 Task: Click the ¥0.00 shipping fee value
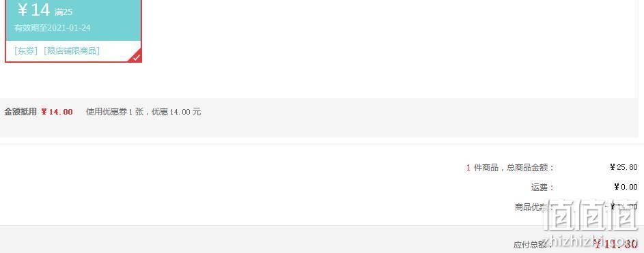[x=626, y=187]
